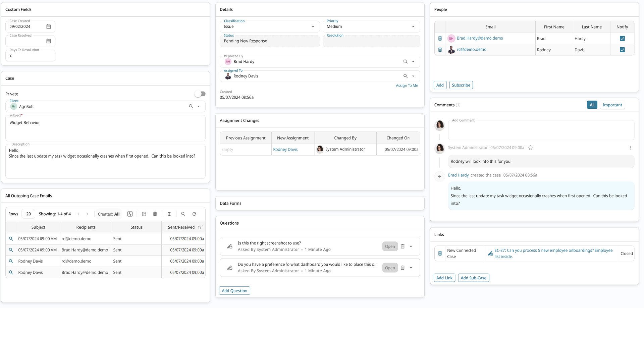Select the All comments tab
Viewport: 644px width, 339px height.
pos(592,105)
